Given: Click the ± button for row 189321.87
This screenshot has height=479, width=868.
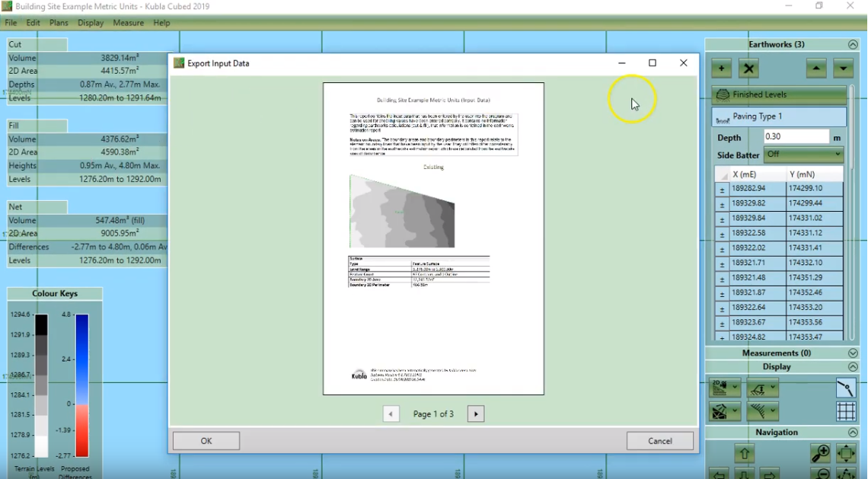Looking at the screenshot, I should click(722, 294).
